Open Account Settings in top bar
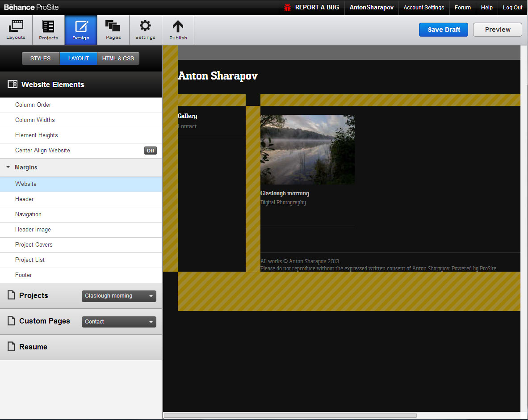This screenshot has height=420, width=528. [x=423, y=8]
